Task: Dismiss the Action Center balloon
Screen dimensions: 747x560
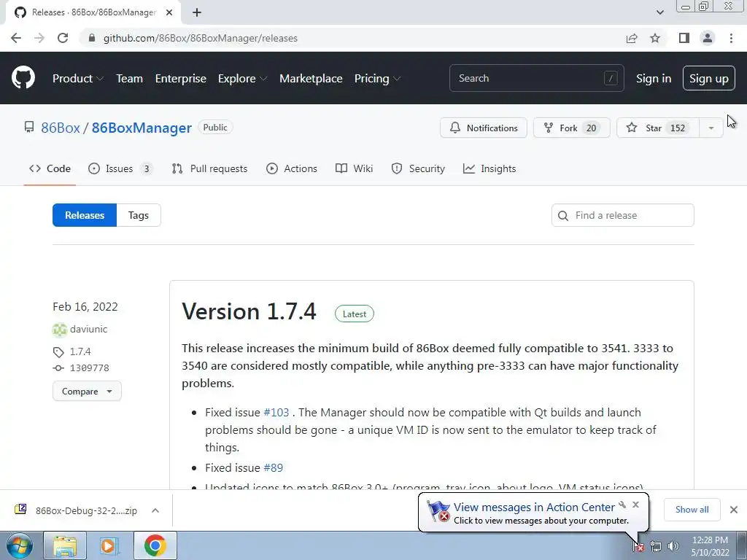Action: point(635,505)
